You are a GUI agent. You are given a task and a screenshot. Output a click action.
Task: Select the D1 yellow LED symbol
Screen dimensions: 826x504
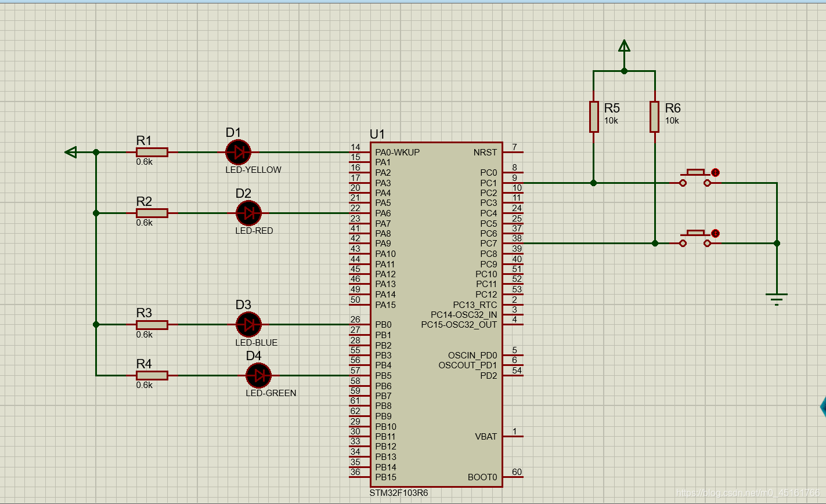tap(238, 153)
